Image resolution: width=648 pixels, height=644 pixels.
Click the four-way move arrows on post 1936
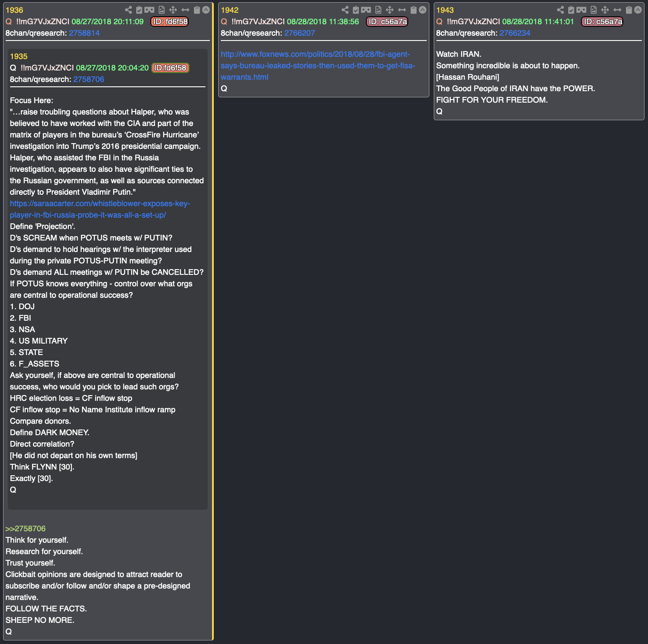[173, 10]
